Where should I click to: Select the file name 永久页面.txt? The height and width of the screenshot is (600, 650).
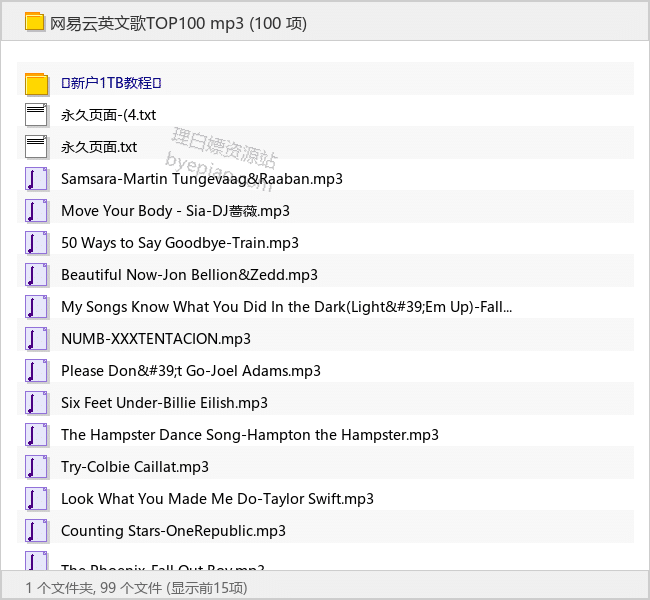(x=99, y=147)
